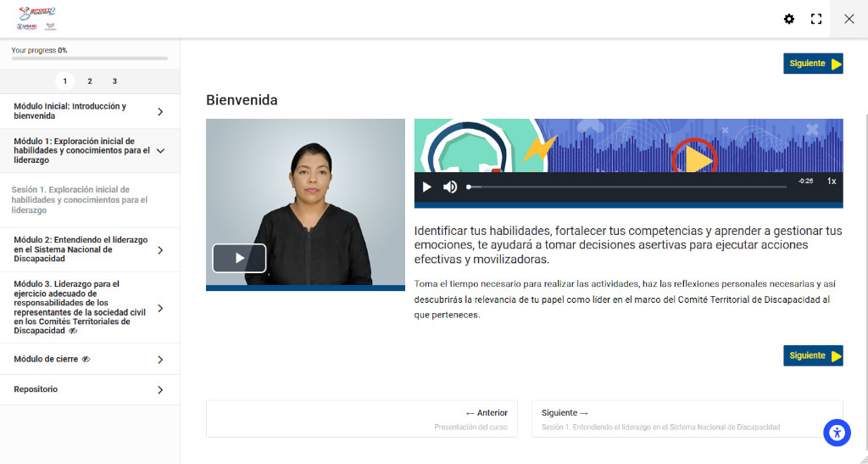Go to page 3 in sidebar pager
Viewport: 868px width, 464px height.
pos(114,81)
